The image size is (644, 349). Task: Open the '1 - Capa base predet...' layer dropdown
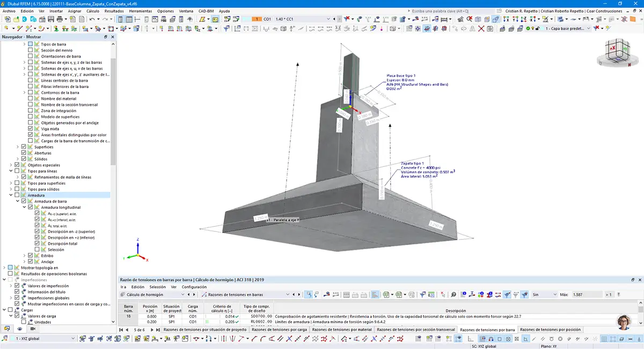[588, 28]
